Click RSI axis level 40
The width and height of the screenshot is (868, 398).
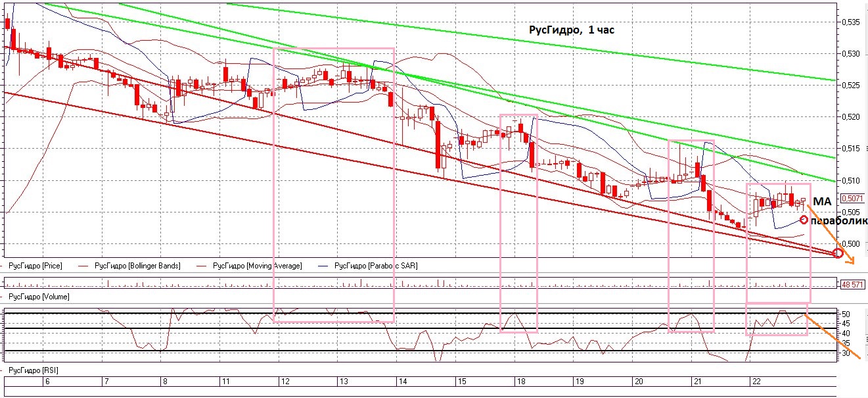(x=846, y=333)
